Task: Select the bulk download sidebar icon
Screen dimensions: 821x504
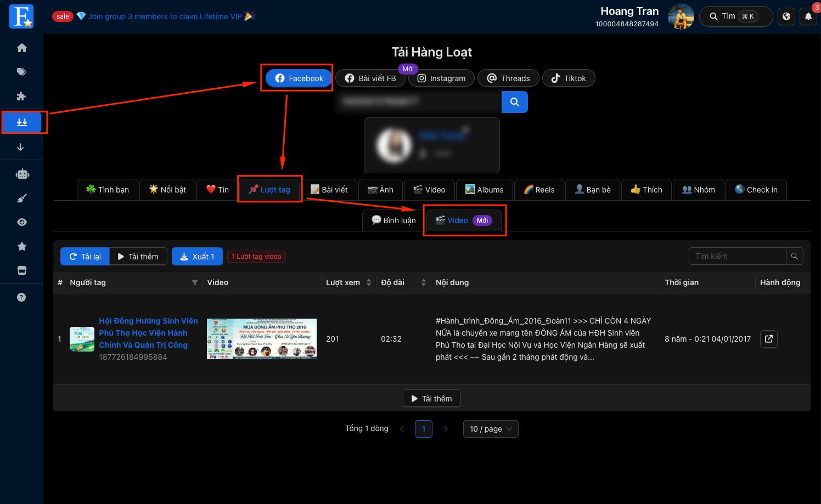Action: (x=22, y=122)
